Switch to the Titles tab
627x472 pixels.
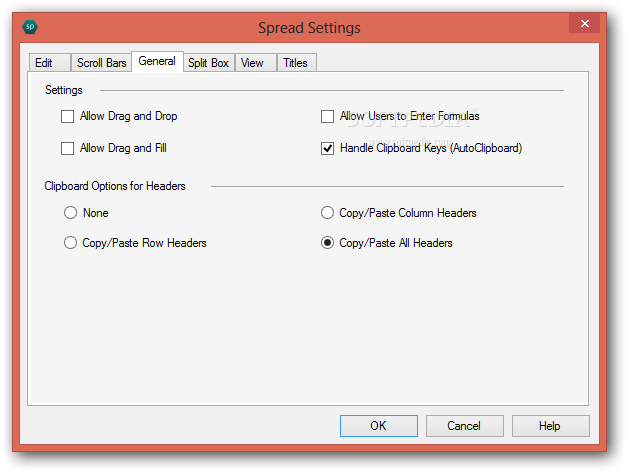[x=296, y=63]
